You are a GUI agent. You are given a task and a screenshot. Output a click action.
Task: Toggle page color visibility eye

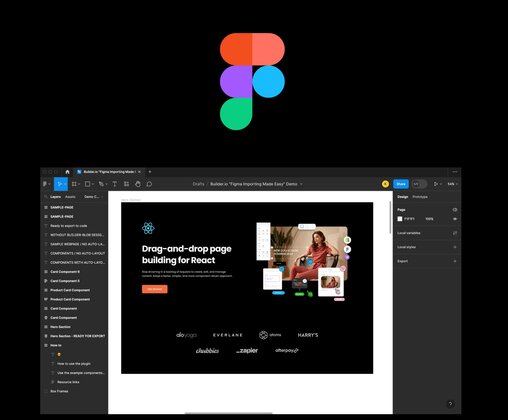click(x=455, y=219)
